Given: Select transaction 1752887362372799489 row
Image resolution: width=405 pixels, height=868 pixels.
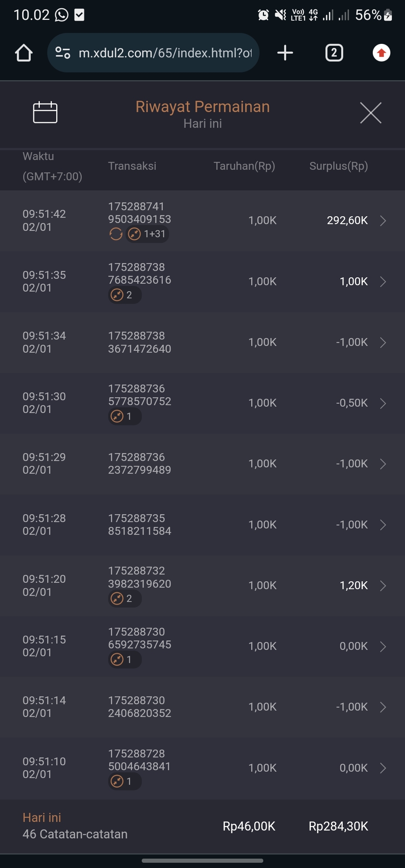Looking at the screenshot, I should coord(139,464).
